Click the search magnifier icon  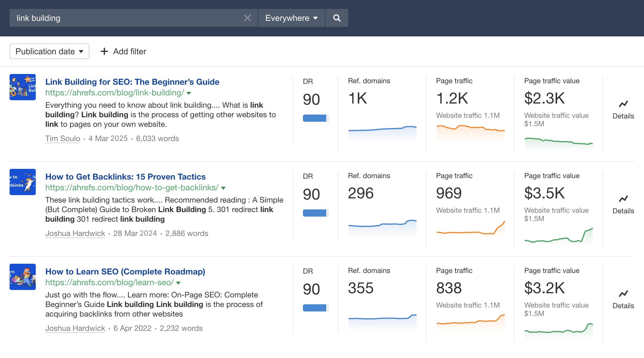pyautogui.click(x=337, y=18)
